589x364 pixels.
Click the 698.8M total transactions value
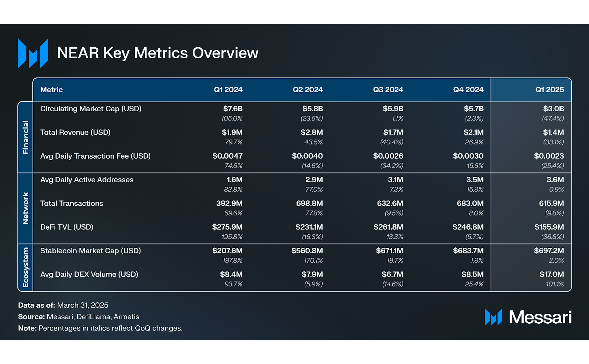(x=309, y=203)
